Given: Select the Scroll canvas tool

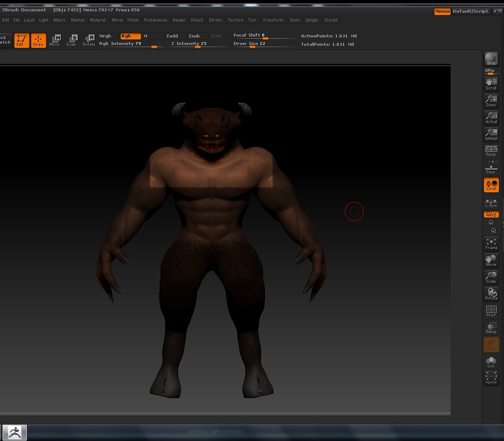Looking at the screenshot, I should click(x=491, y=84).
